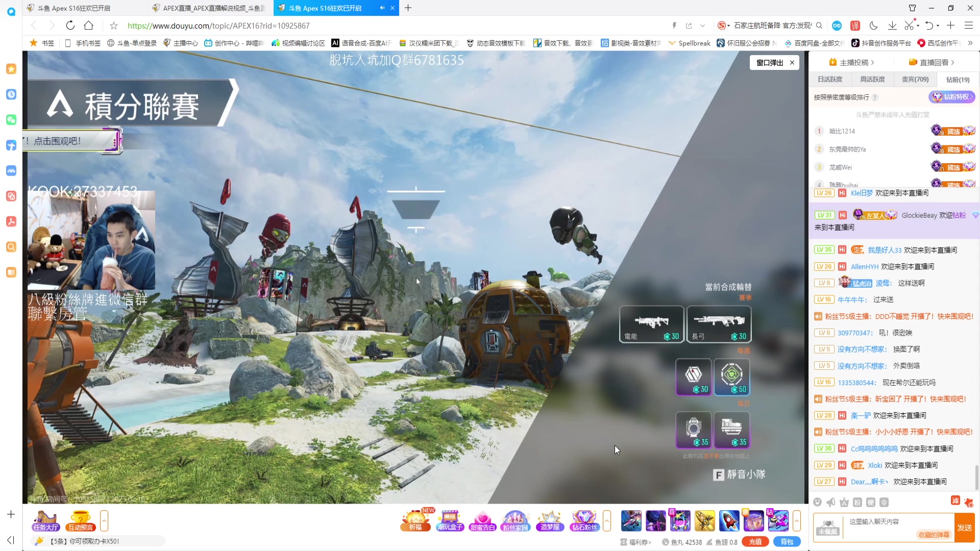Open the 潮玩盒子 icon

click(x=450, y=520)
